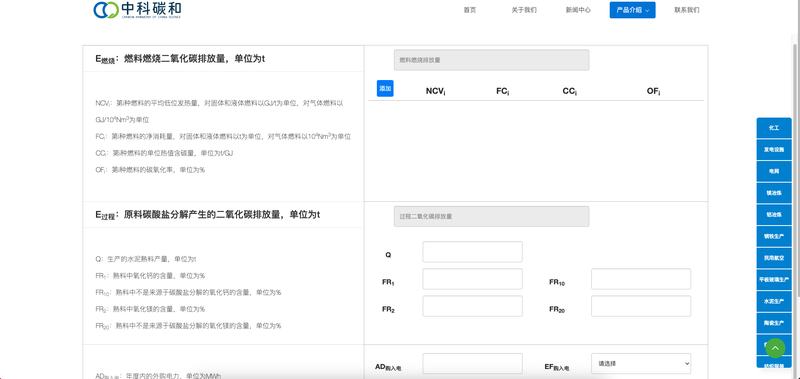The height and width of the screenshot is (379, 800).
Task: Click the 中科碳和 logo
Action: (137, 10)
